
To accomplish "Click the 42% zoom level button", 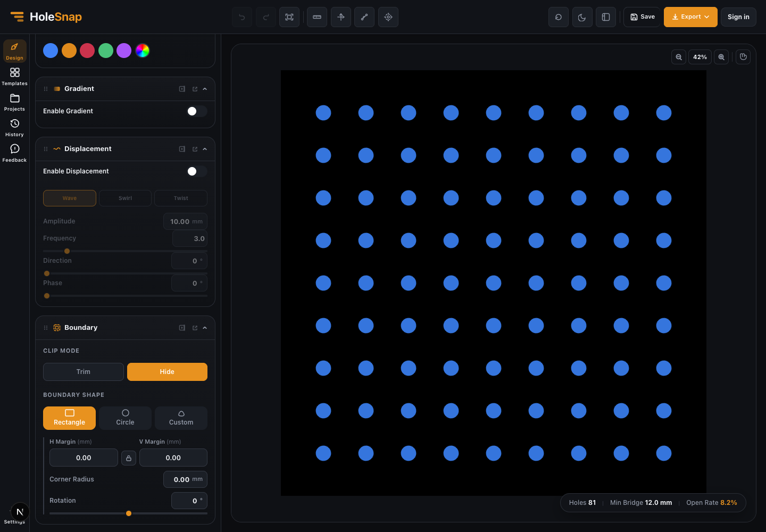I will (x=700, y=57).
